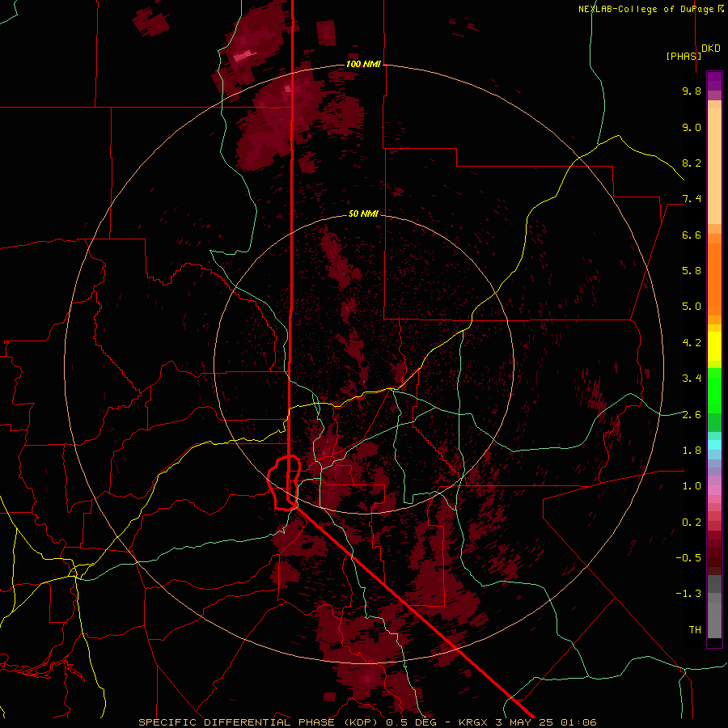Pick the cyan band of the color scale
Viewport: 728px width, 728px height.
pyautogui.click(x=714, y=444)
